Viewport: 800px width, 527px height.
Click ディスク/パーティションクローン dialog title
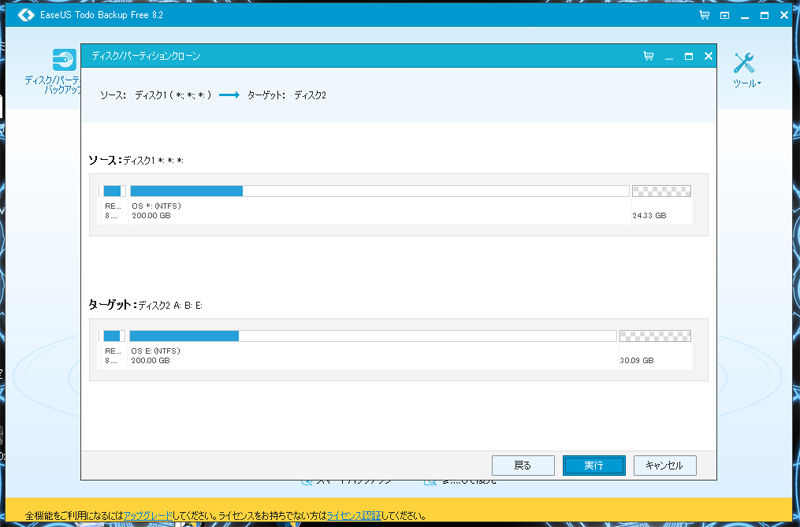click(x=145, y=56)
